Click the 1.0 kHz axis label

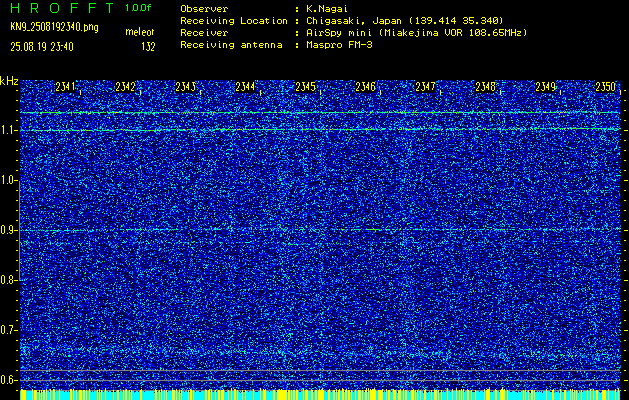(x=8, y=180)
